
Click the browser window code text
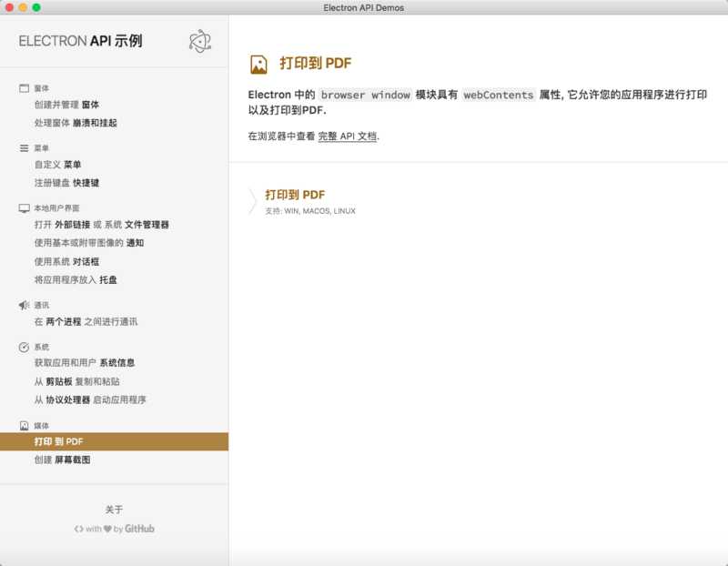point(366,95)
